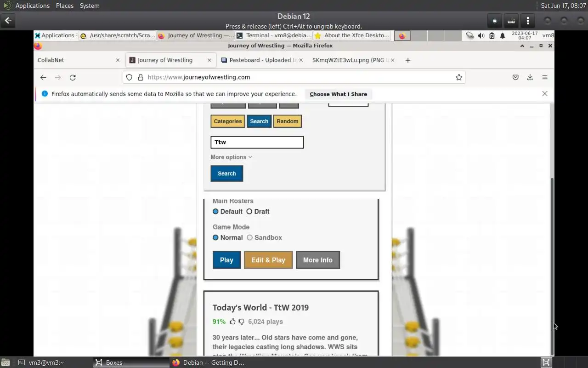Click the notification bell tray icon
The image size is (588, 368).
503,35
